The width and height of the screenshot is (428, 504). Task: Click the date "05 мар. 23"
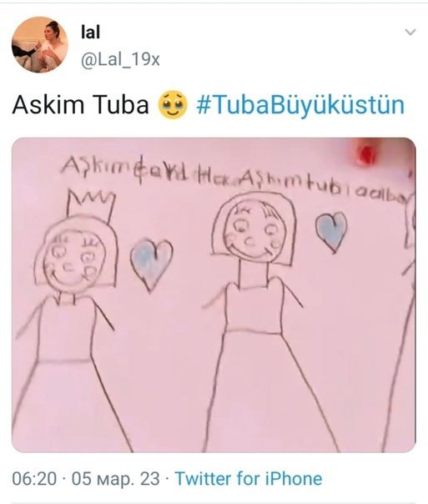pos(115,478)
